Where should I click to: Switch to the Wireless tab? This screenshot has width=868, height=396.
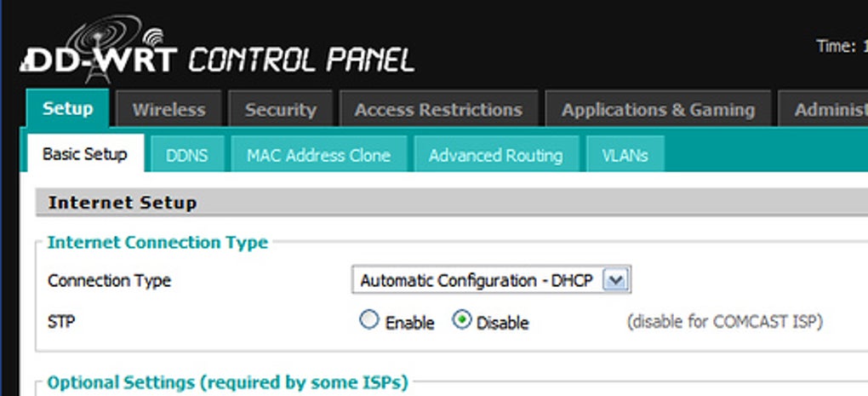pos(168,110)
